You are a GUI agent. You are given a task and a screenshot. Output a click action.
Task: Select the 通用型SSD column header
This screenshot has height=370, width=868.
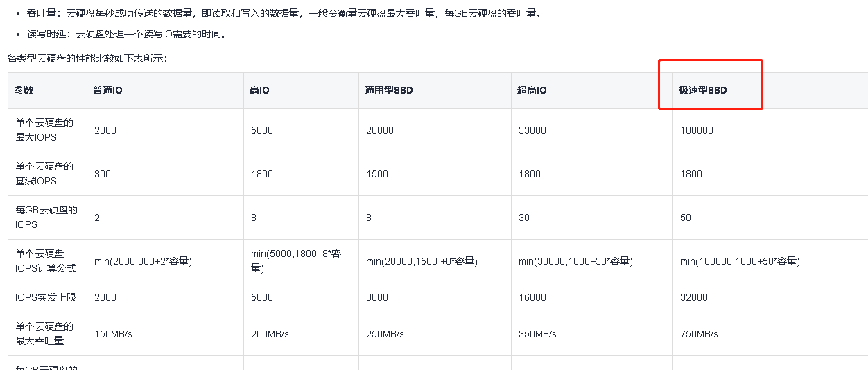point(389,90)
